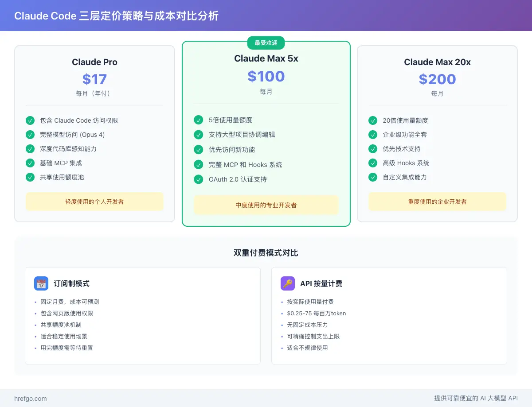Click the calendar icon beside 订阅制模式

pos(41,283)
